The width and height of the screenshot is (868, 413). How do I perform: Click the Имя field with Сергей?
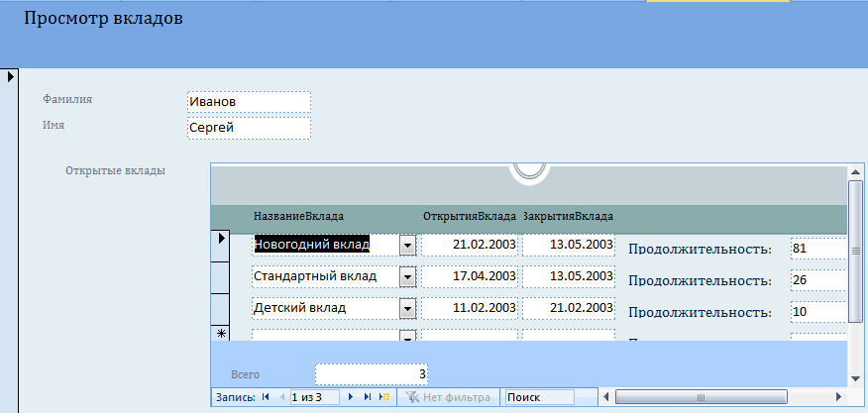(x=249, y=128)
